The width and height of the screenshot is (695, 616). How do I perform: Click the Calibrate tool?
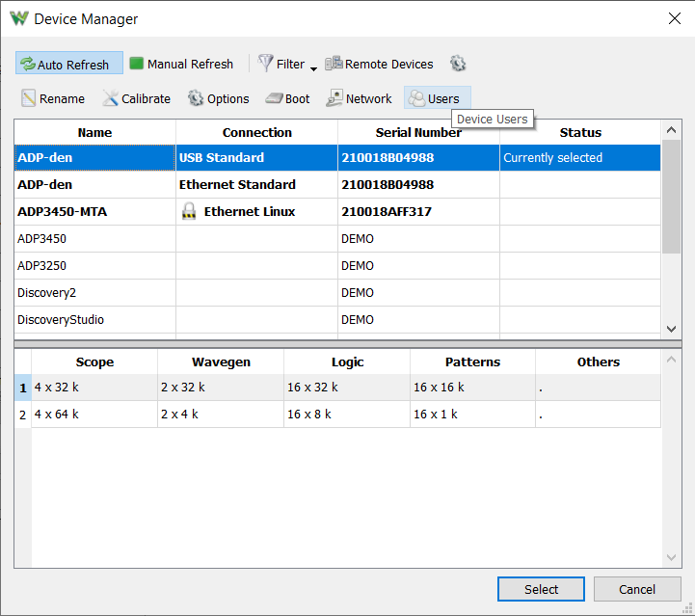[137, 98]
